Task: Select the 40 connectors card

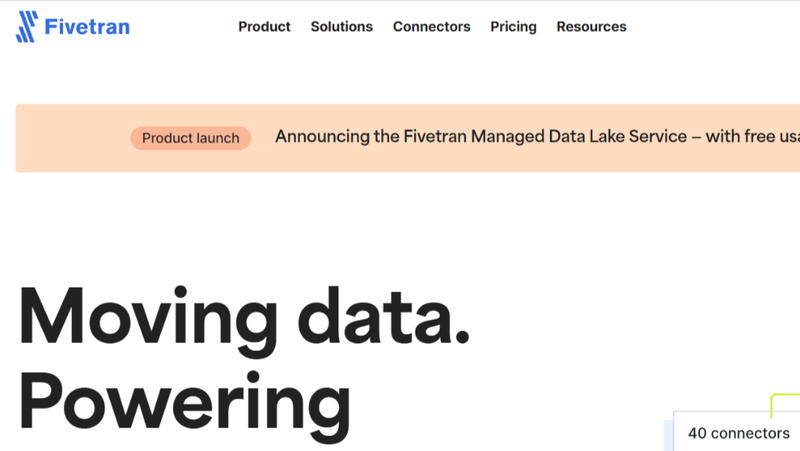Action: click(737, 431)
